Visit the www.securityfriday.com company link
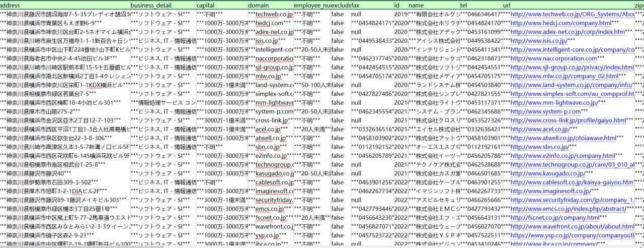Image resolution: width=644 pixels, height=248 pixels. click(x=572, y=200)
